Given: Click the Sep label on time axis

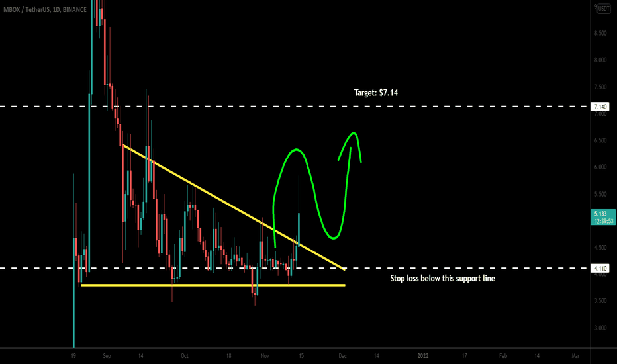Looking at the screenshot, I should (x=107, y=356).
